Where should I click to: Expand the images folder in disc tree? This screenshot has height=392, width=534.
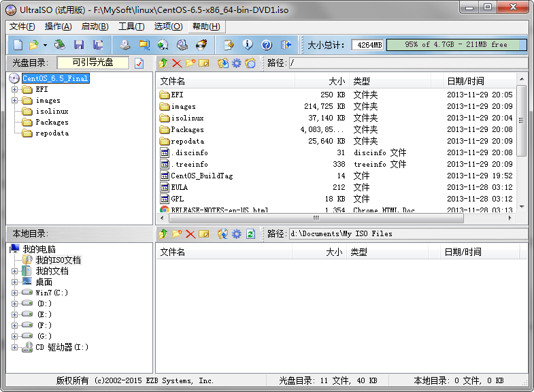[14, 101]
